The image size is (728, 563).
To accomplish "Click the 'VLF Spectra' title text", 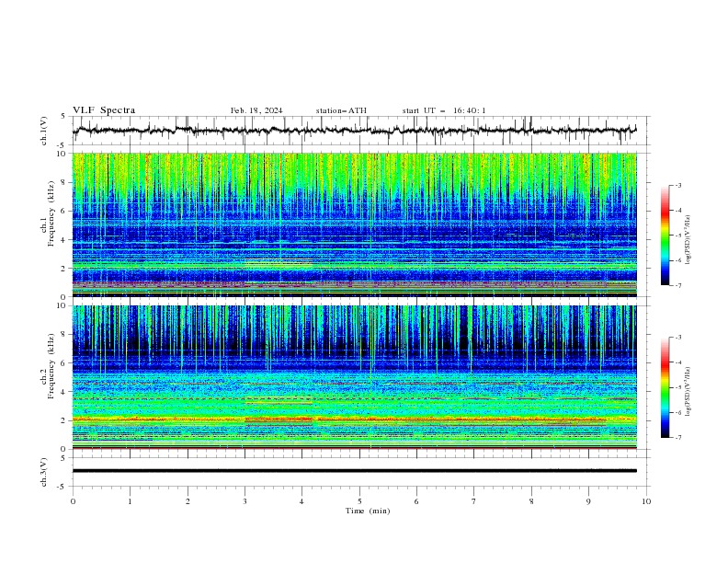I will [x=104, y=110].
